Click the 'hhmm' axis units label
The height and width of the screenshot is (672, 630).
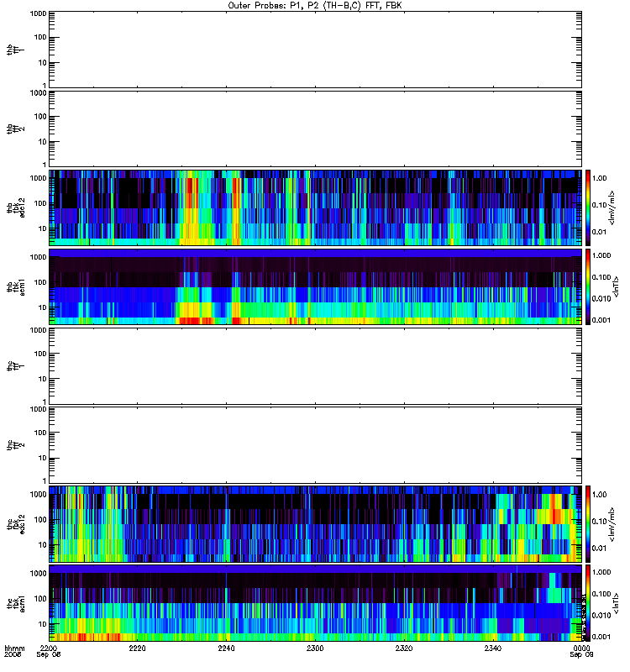pyautogui.click(x=14, y=648)
